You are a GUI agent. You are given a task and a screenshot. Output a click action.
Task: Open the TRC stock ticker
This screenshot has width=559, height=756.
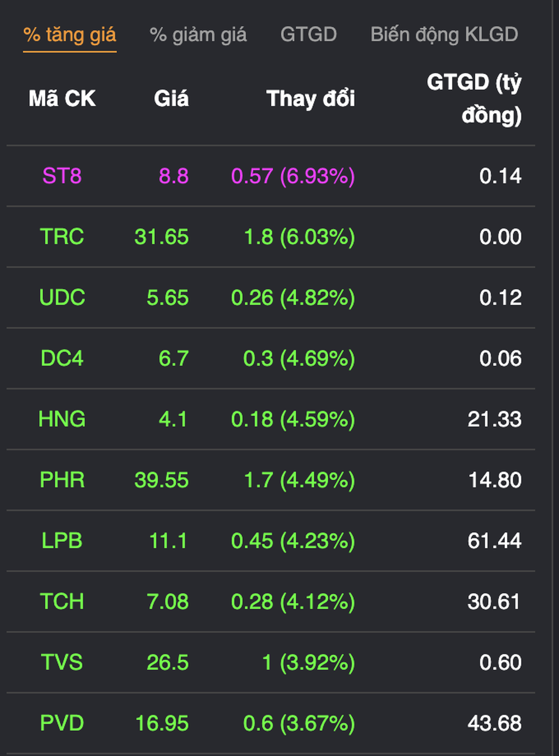(x=62, y=237)
